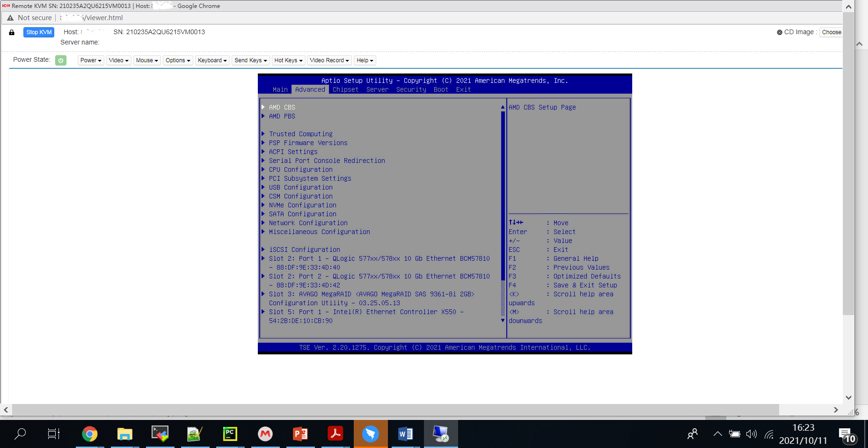Viewport: 868px width, 448px height.
Task: Select the NVMe Configuration entry
Action: tap(302, 205)
